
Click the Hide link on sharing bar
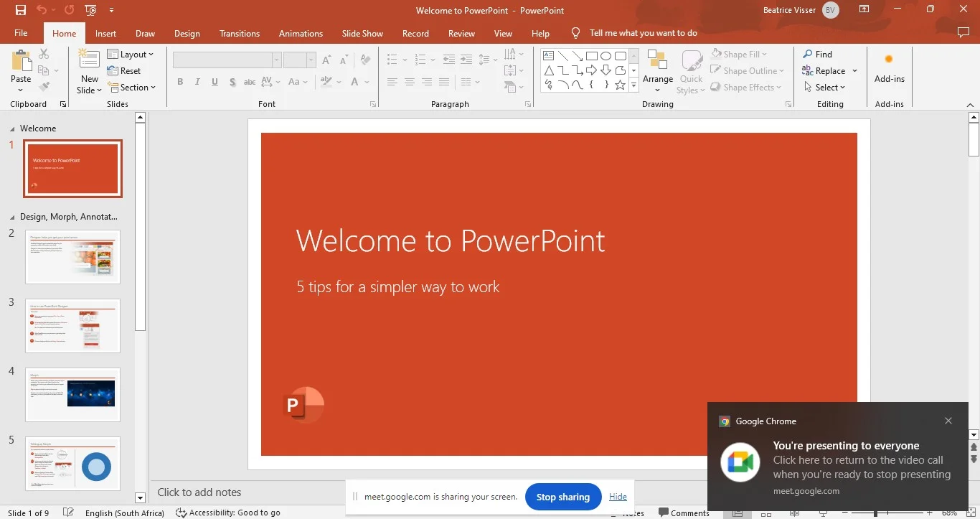pyautogui.click(x=618, y=497)
